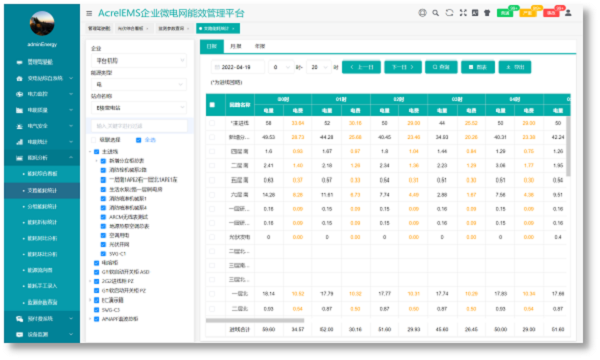The width and height of the screenshot is (600, 360).
Task: Close the active teal page tab with its x
Action: click(233, 29)
